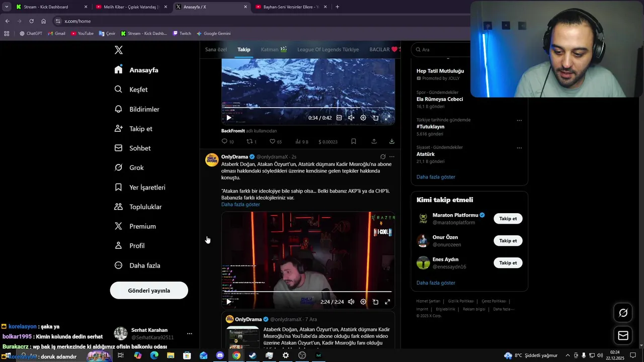Toggle captions on the 0:34 video
This screenshot has height=362, width=644.
coord(339,118)
